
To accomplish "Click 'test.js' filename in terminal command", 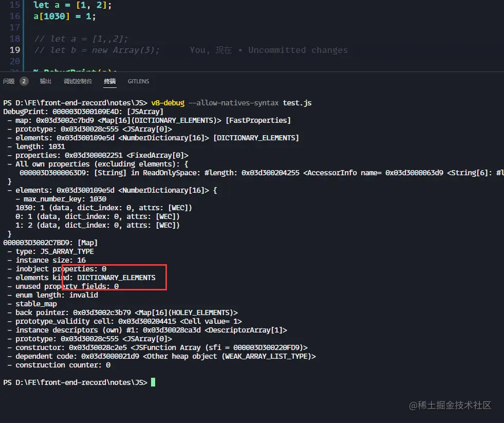I will [297, 103].
